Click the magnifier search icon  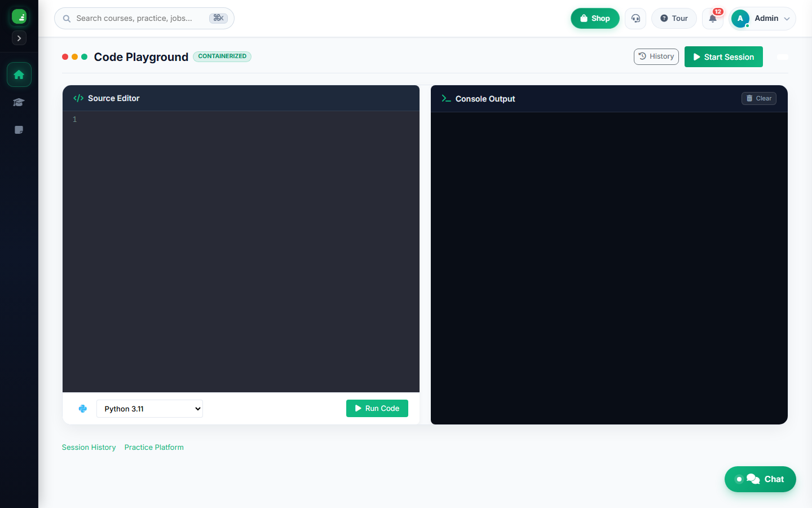(67, 19)
